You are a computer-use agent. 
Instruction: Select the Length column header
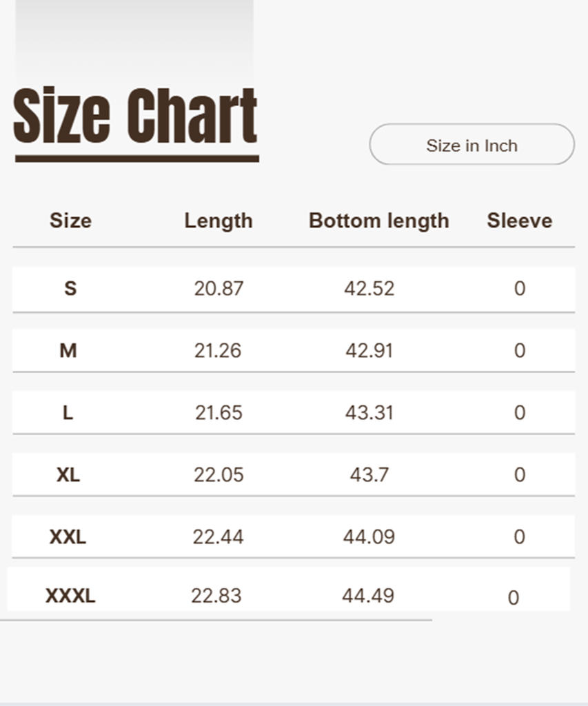pyautogui.click(x=219, y=221)
